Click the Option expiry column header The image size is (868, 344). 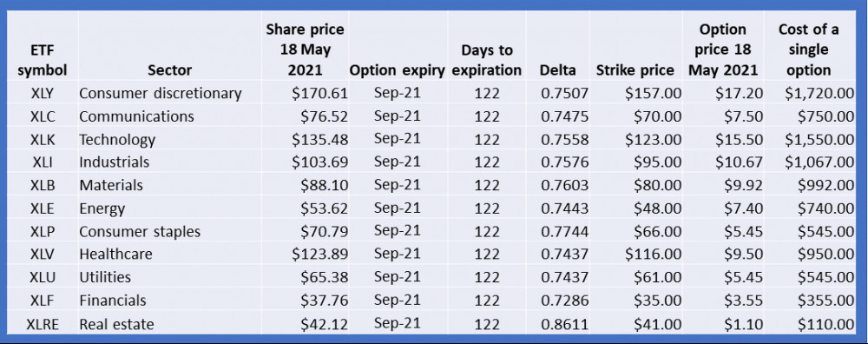(397, 70)
